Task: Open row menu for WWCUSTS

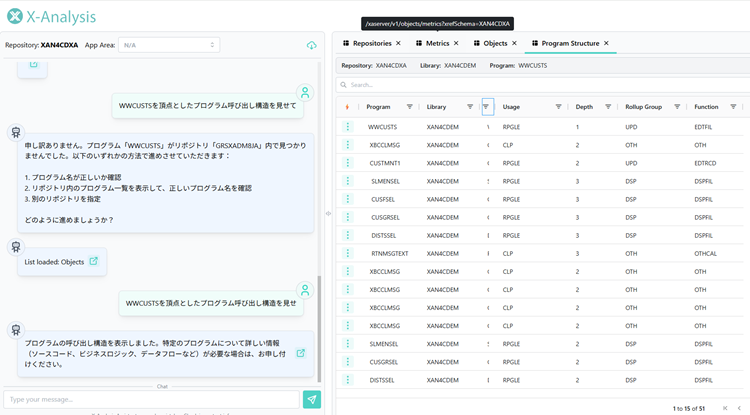Action: tap(348, 126)
